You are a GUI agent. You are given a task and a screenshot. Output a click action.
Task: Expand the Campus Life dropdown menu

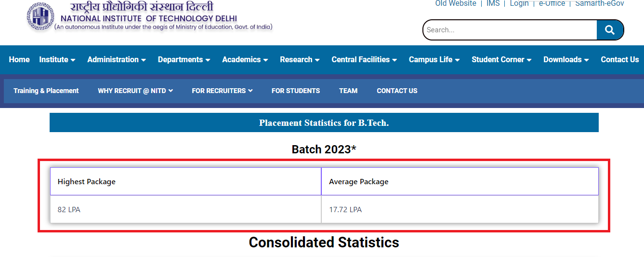(x=434, y=60)
